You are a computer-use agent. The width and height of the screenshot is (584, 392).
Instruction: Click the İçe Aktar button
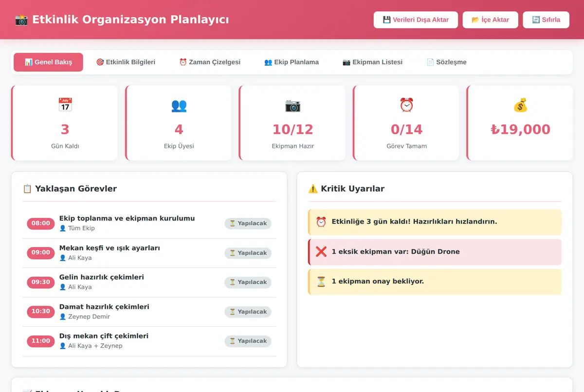(x=490, y=20)
